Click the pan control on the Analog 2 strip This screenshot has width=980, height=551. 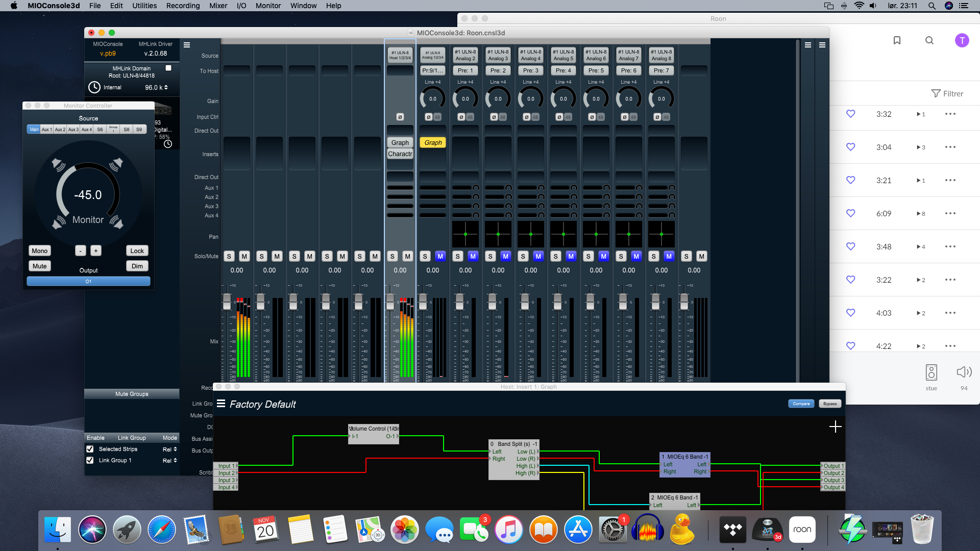pyautogui.click(x=465, y=234)
